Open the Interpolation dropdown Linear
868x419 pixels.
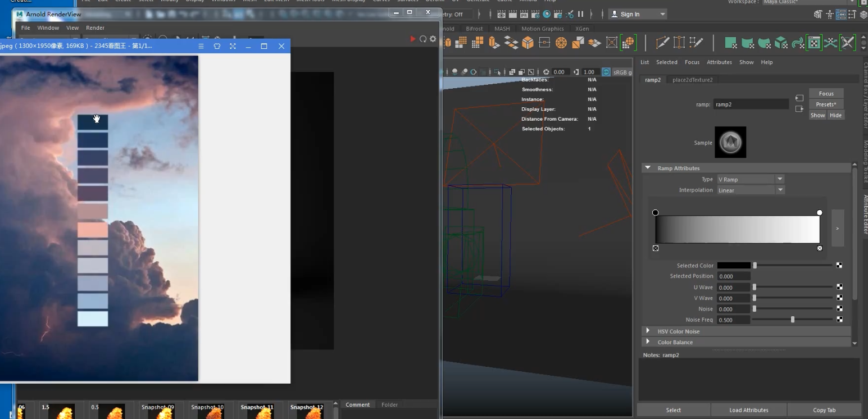coord(750,190)
